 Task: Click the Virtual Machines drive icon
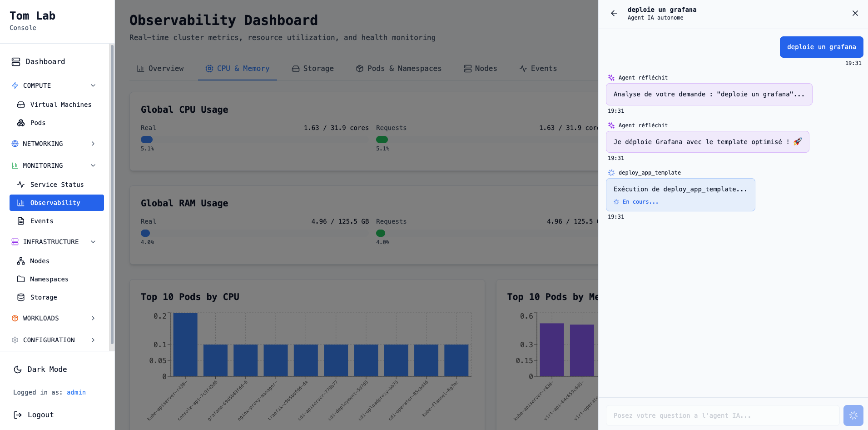click(x=21, y=105)
